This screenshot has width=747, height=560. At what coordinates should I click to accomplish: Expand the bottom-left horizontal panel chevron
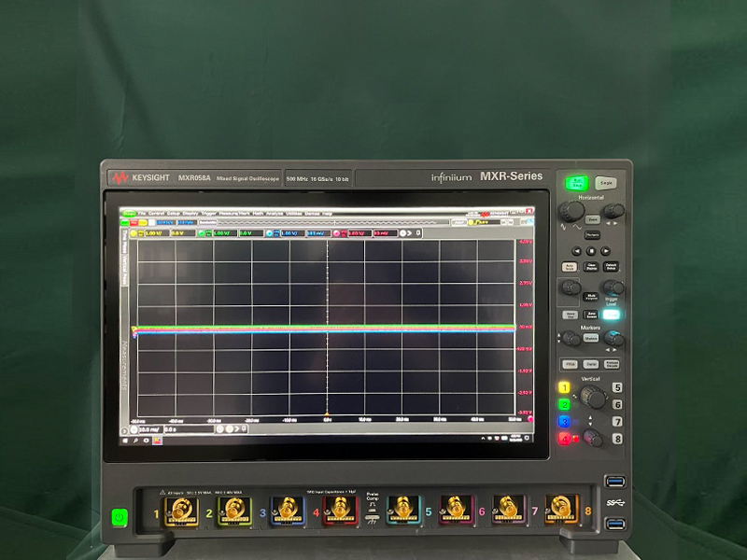pos(125,428)
